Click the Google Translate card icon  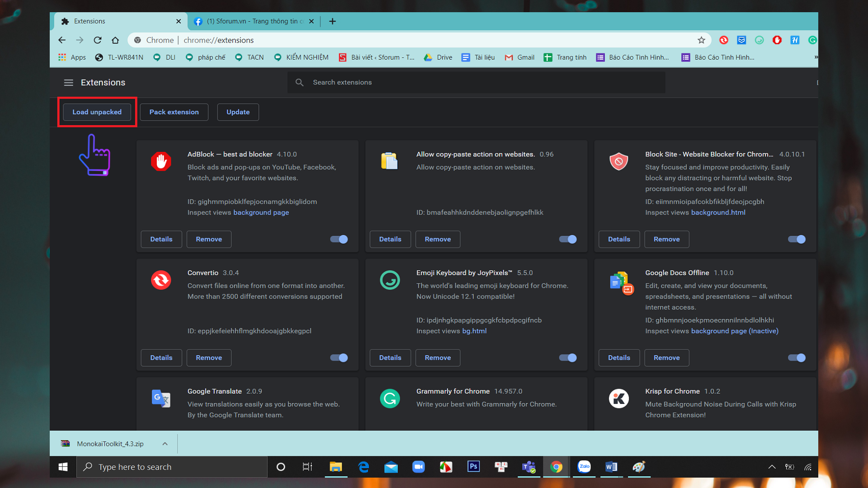click(x=161, y=399)
